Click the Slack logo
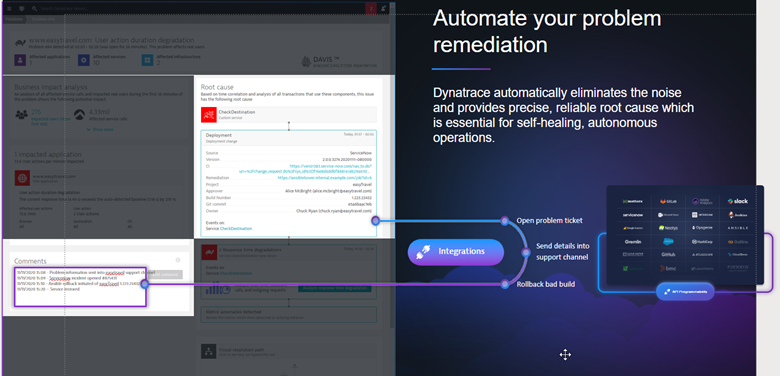The width and height of the screenshot is (780, 376). tap(737, 201)
